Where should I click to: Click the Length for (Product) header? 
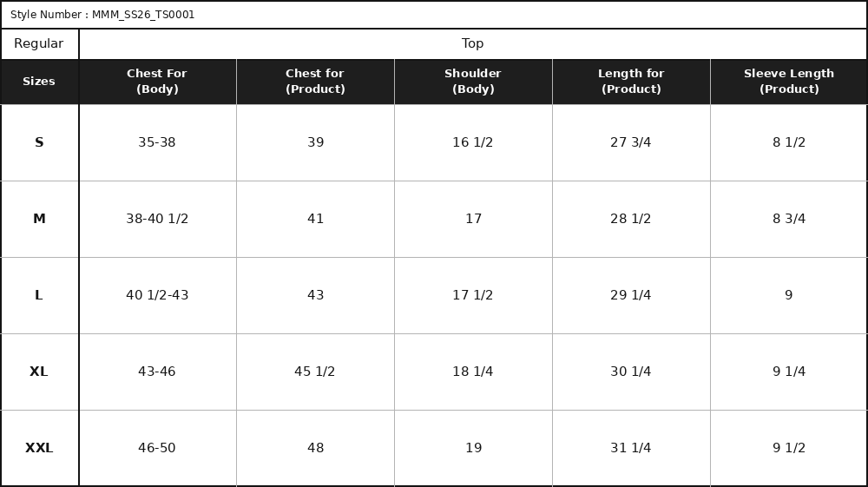click(x=631, y=82)
